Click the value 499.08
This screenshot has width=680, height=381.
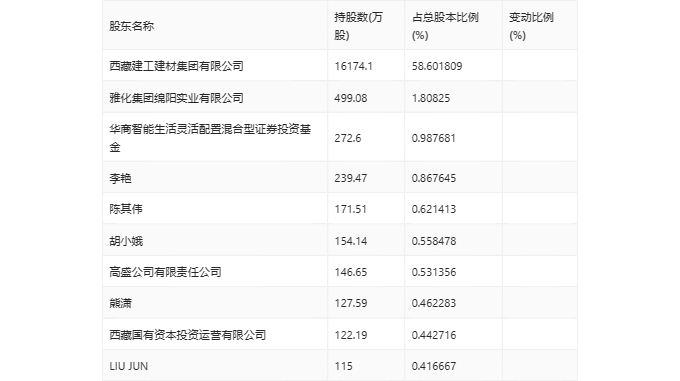tap(350, 98)
